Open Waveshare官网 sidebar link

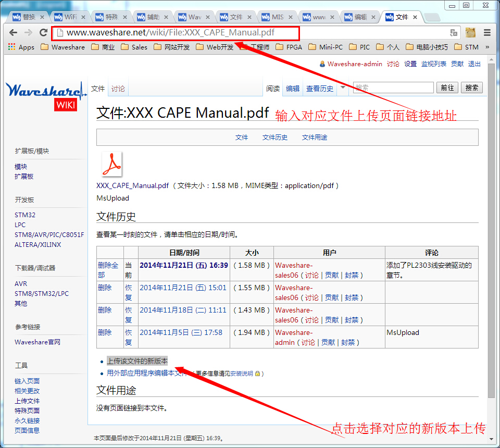point(37,342)
